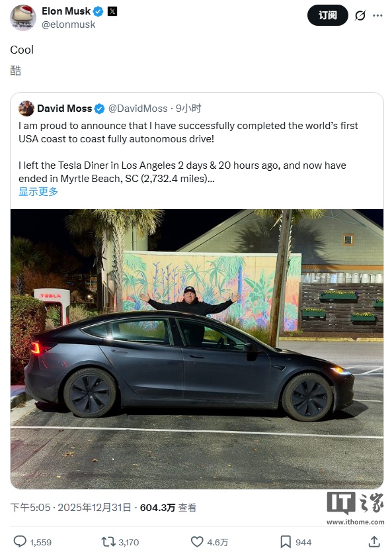Click the post timestamp 下午5:05

30,508
